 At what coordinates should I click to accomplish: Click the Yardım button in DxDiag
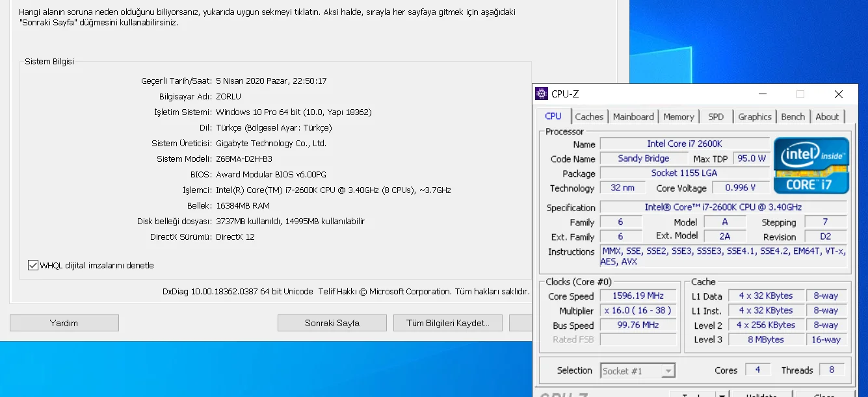(x=64, y=323)
